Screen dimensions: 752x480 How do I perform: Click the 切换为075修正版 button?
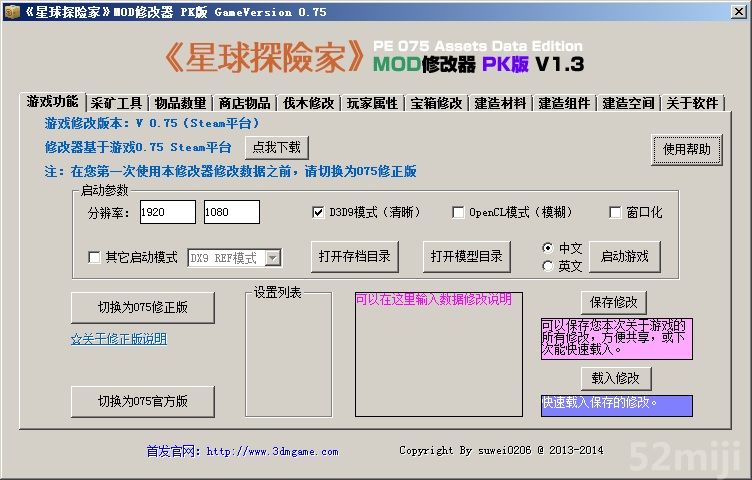142,308
